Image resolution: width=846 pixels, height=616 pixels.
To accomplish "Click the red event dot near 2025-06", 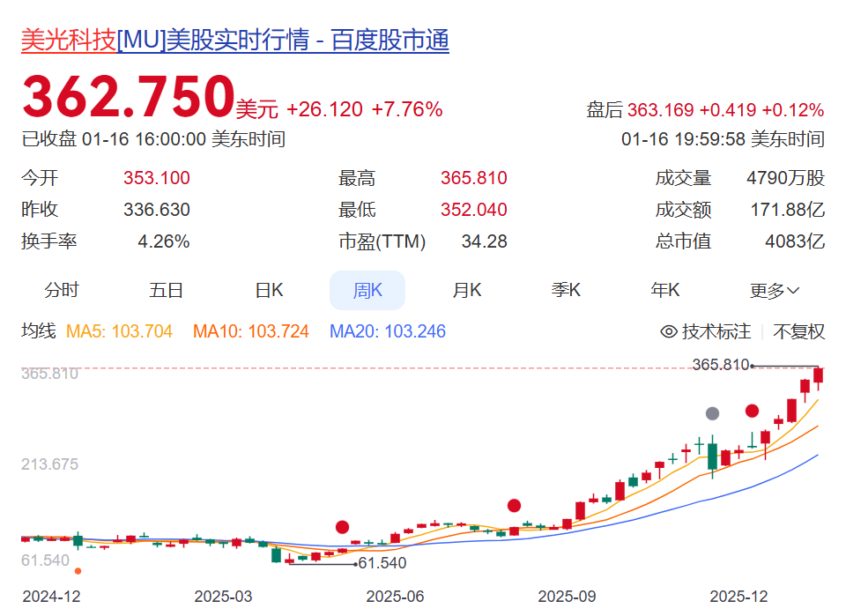I will pyautogui.click(x=344, y=527).
